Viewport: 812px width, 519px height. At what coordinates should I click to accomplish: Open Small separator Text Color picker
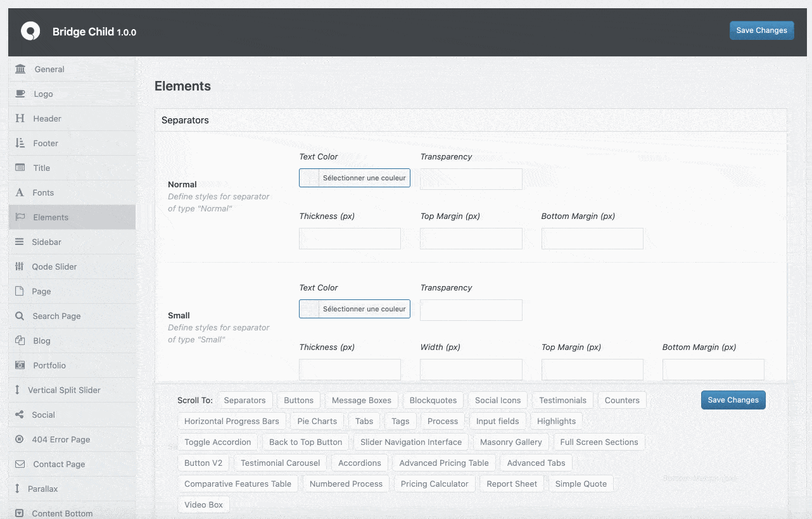click(x=355, y=309)
